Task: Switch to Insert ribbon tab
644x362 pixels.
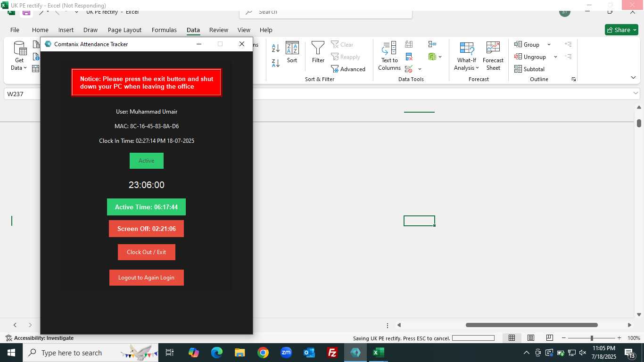Action: 66,30
